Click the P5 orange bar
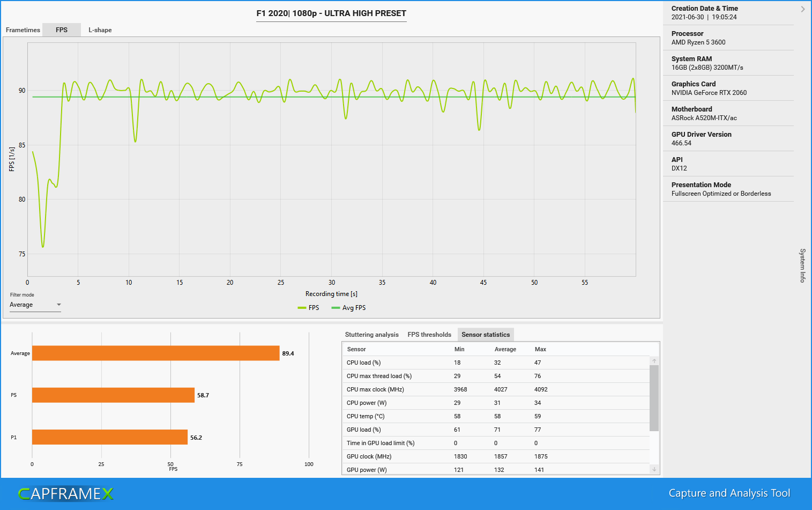This screenshot has height=510, width=812. point(113,395)
